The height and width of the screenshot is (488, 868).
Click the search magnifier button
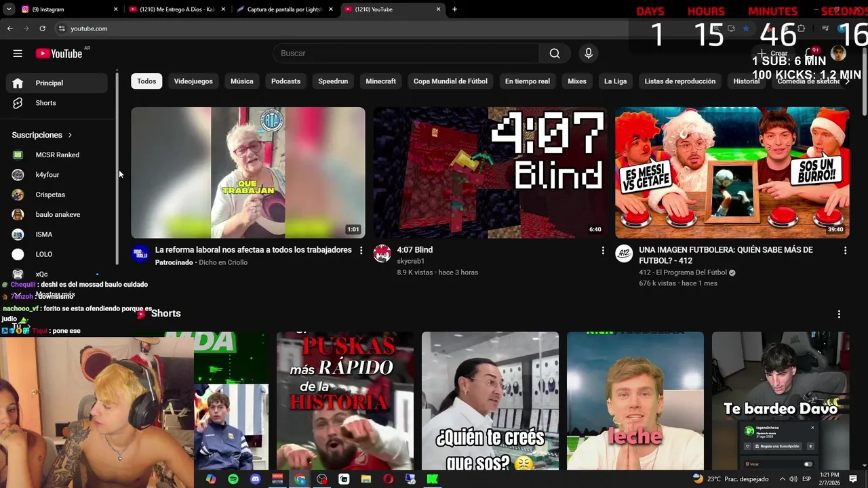coord(555,54)
